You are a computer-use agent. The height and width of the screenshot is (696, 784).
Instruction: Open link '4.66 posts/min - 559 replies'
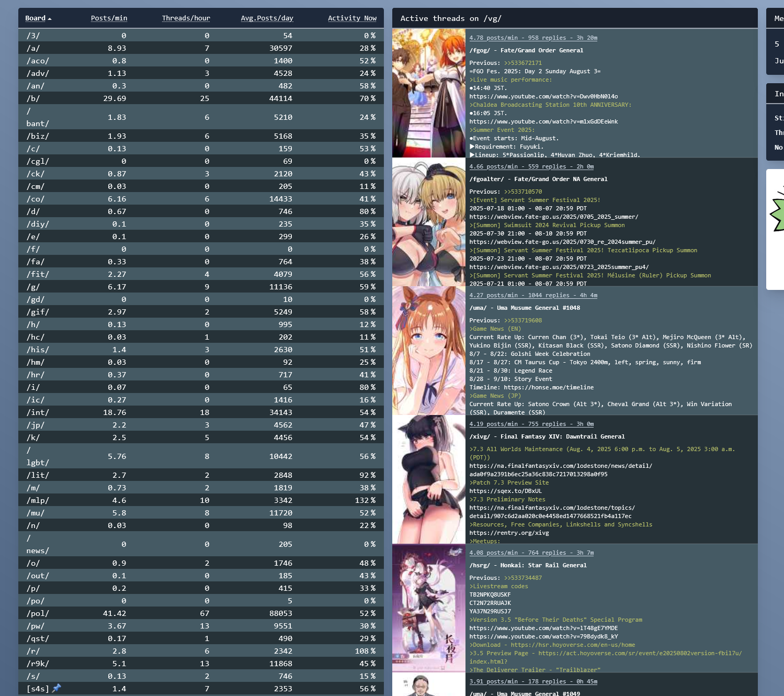[x=531, y=166]
